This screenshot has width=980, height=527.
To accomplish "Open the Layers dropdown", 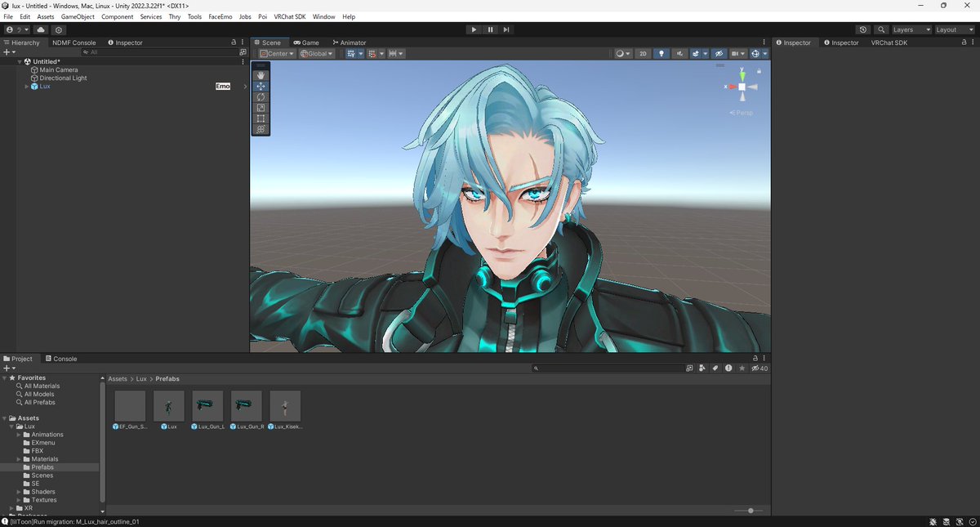I will [911, 29].
